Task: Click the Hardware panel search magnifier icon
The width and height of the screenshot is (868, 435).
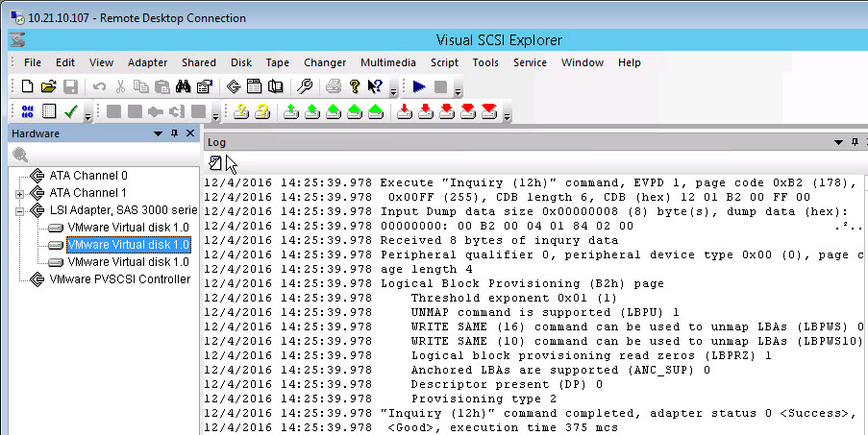Action: [20, 155]
